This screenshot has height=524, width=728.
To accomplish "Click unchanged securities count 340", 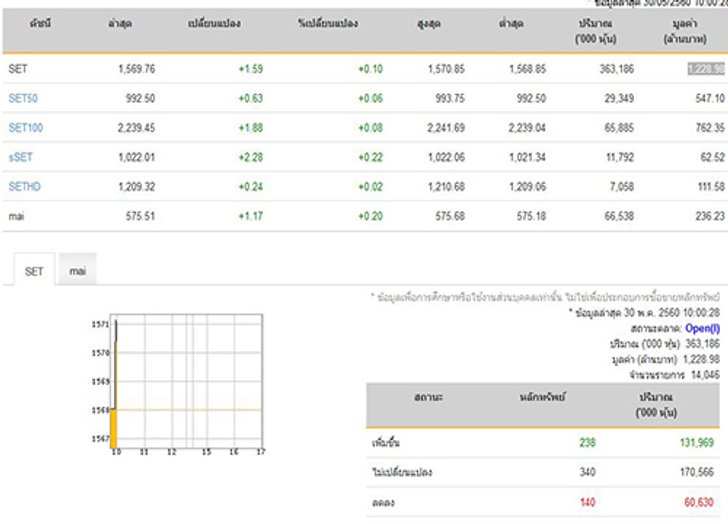I will (x=587, y=472).
